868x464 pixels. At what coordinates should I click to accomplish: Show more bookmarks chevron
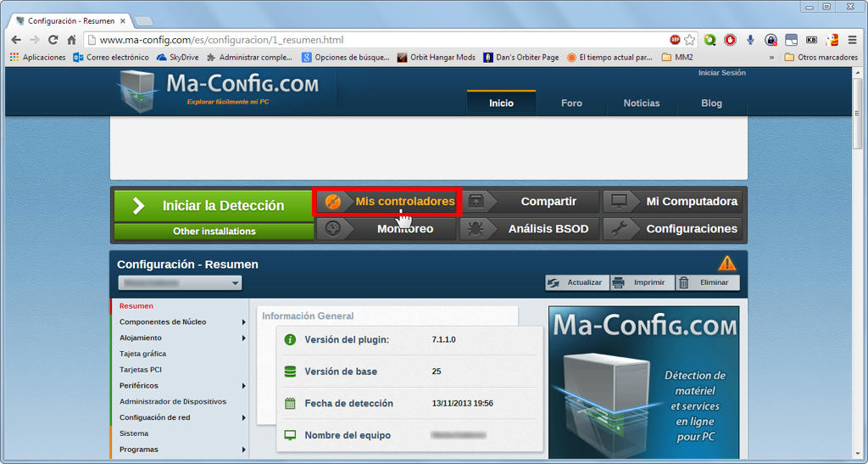tap(771, 57)
